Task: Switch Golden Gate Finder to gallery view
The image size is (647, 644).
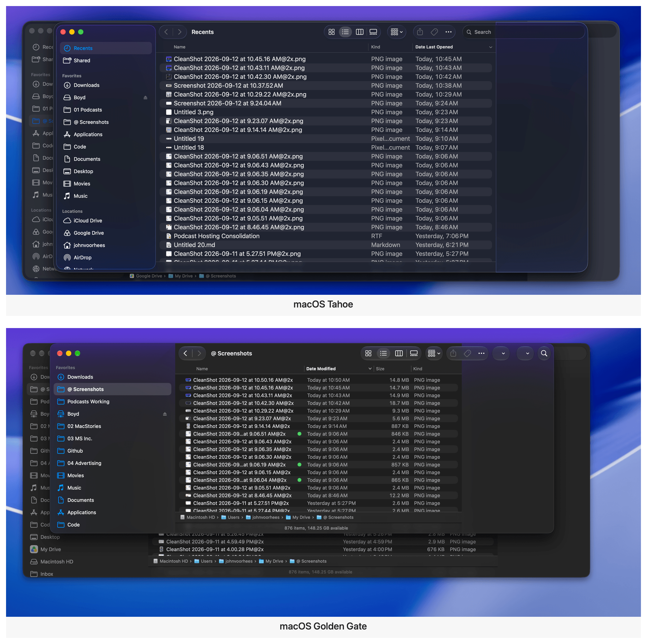Action: pyautogui.click(x=414, y=353)
